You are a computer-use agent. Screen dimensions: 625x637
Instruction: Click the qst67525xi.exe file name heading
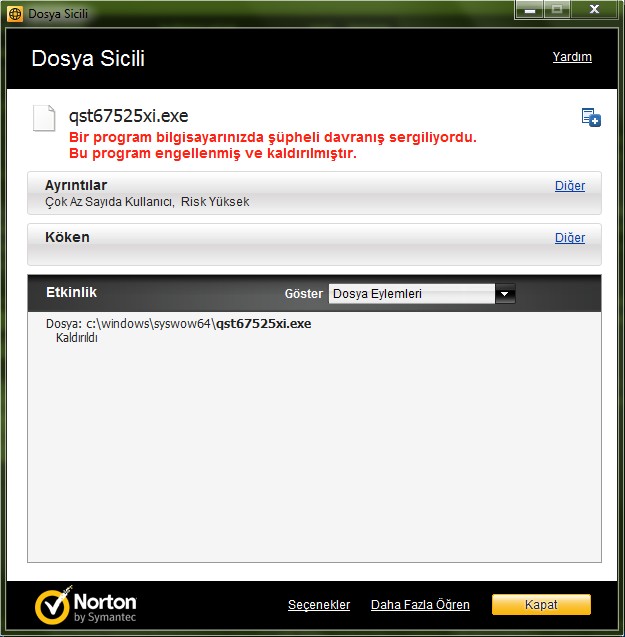coord(128,116)
